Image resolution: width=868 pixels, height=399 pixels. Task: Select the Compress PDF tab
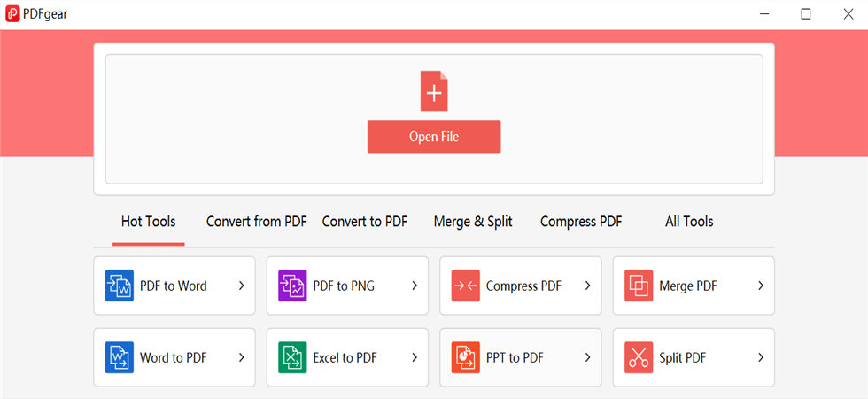581,222
